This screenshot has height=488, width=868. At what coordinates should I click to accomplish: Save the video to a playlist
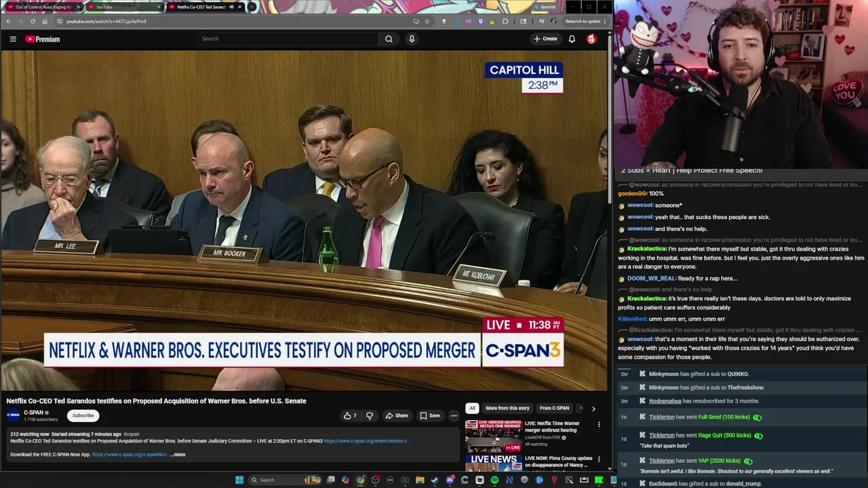coord(430,415)
